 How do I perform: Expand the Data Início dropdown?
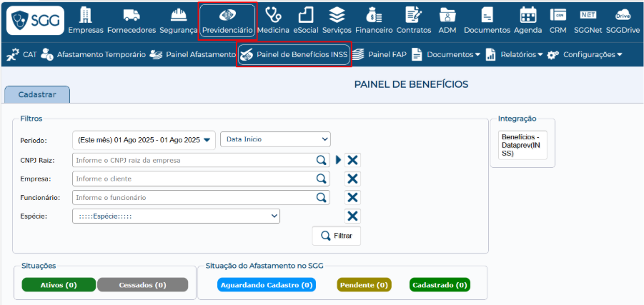[275, 139]
